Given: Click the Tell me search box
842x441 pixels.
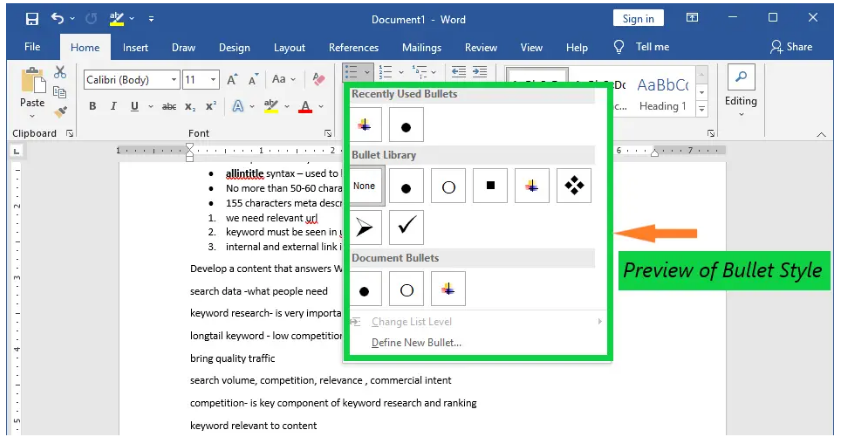Looking at the screenshot, I should tap(642, 47).
